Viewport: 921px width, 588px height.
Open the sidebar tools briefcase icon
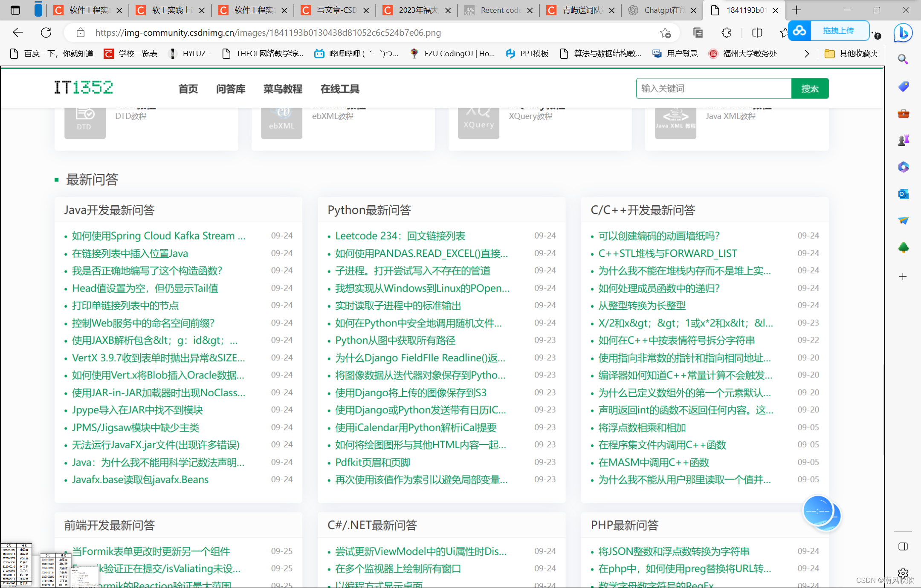point(903,113)
